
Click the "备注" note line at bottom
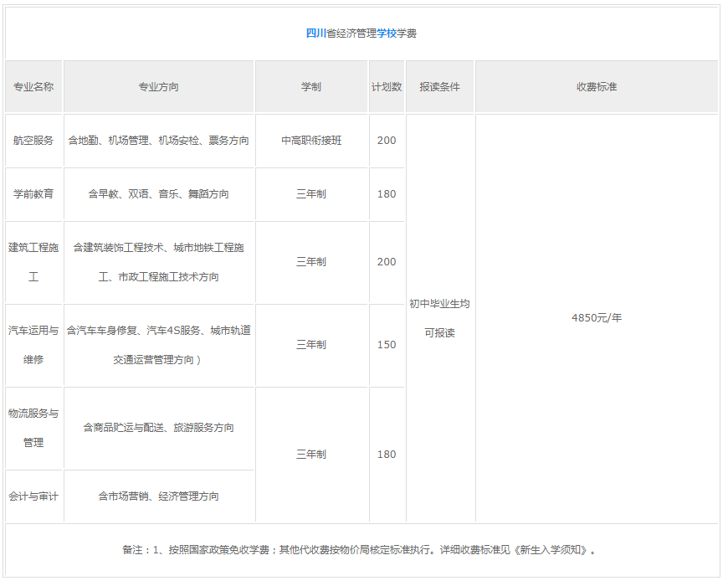point(361,550)
